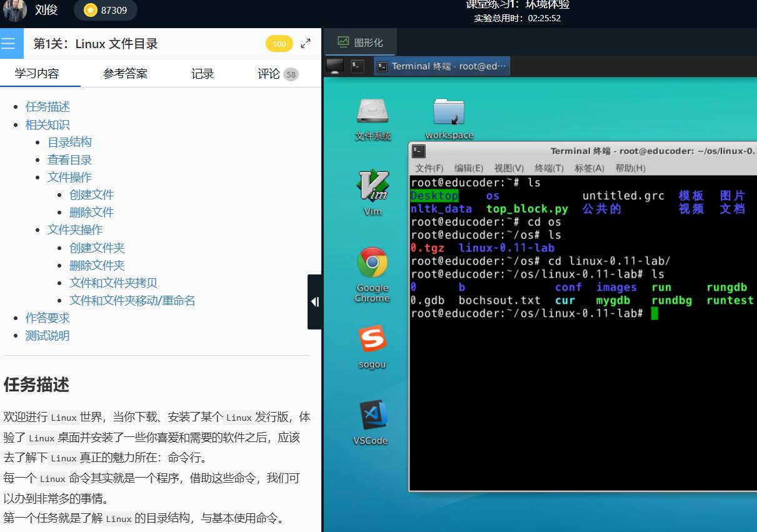The height and width of the screenshot is (532, 757).
Task: Go to the 文件和文件夹拷贝 link
Action: point(113,283)
